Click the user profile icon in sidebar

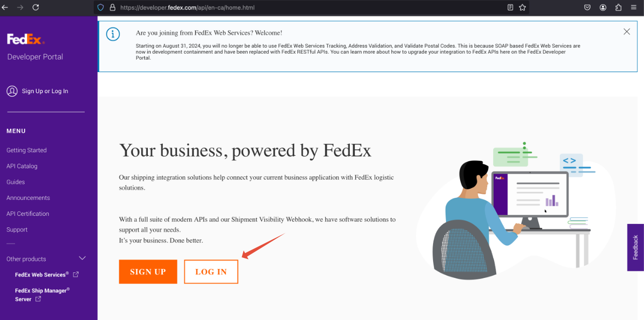click(x=12, y=91)
